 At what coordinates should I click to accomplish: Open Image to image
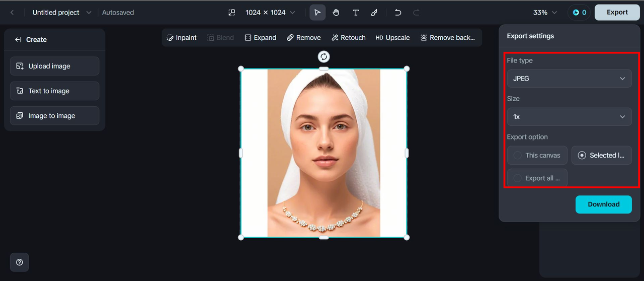[54, 116]
